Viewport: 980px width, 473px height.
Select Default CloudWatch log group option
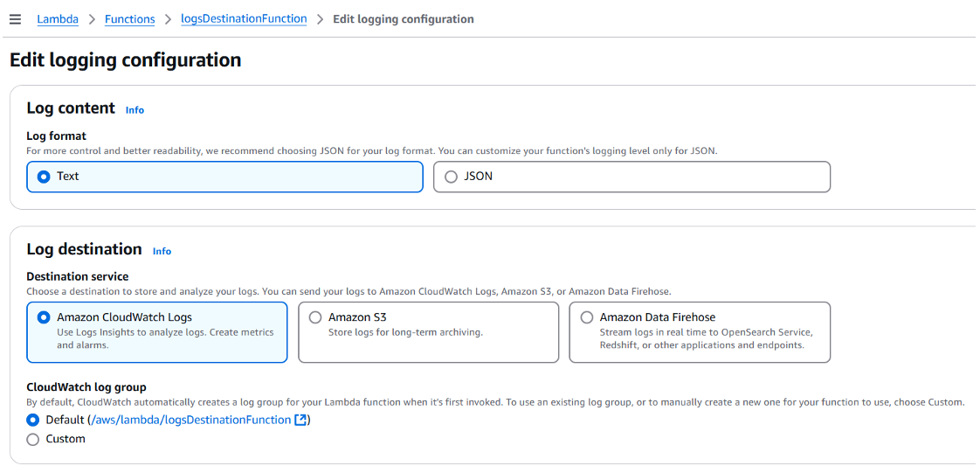click(x=32, y=420)
